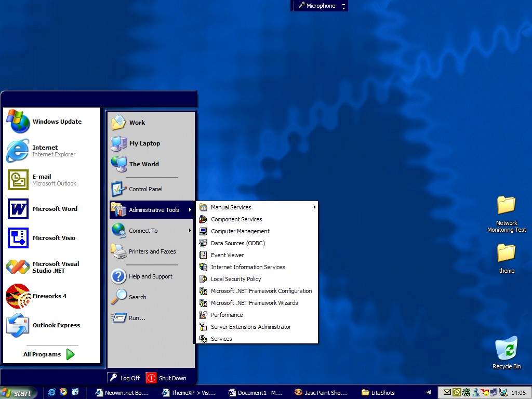Switch to the Document1 Word taskbar button
The height and width of the screenshot is (399, 532).
point(255,393)
